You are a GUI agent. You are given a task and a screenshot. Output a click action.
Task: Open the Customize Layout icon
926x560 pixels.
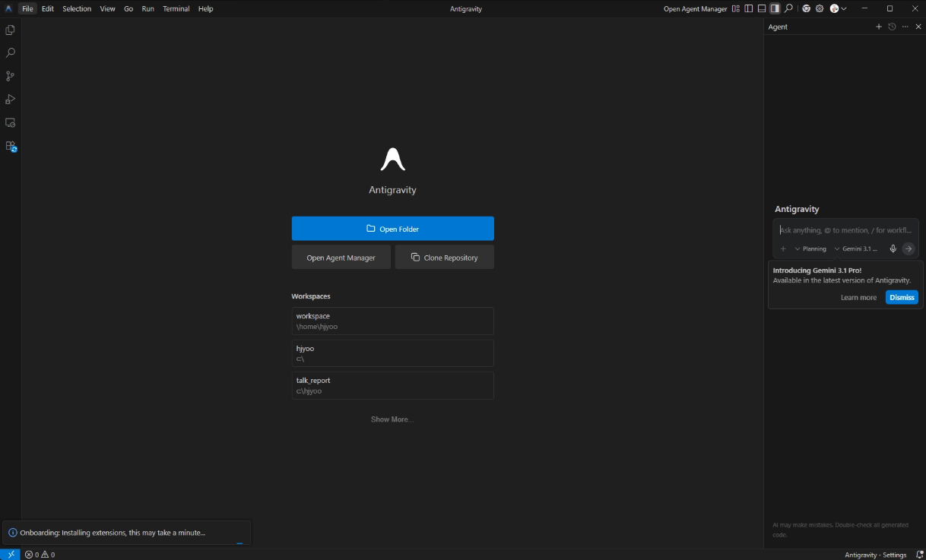click(736, 8)
